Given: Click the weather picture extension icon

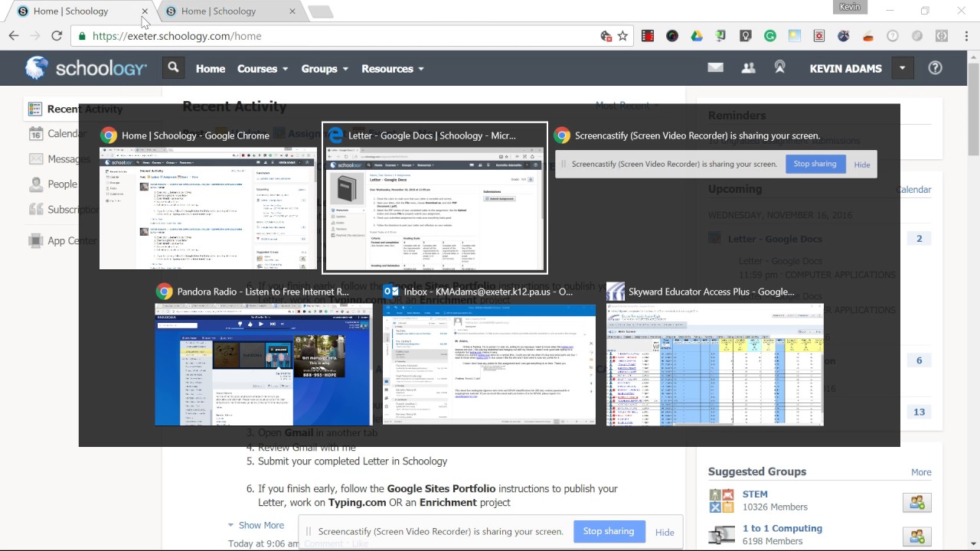Looking at the screenshot, I should 795,36.
